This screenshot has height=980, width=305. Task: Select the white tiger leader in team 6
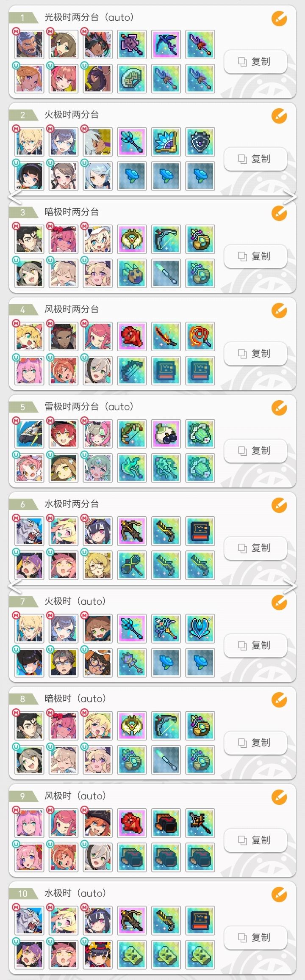coord(29,531)
